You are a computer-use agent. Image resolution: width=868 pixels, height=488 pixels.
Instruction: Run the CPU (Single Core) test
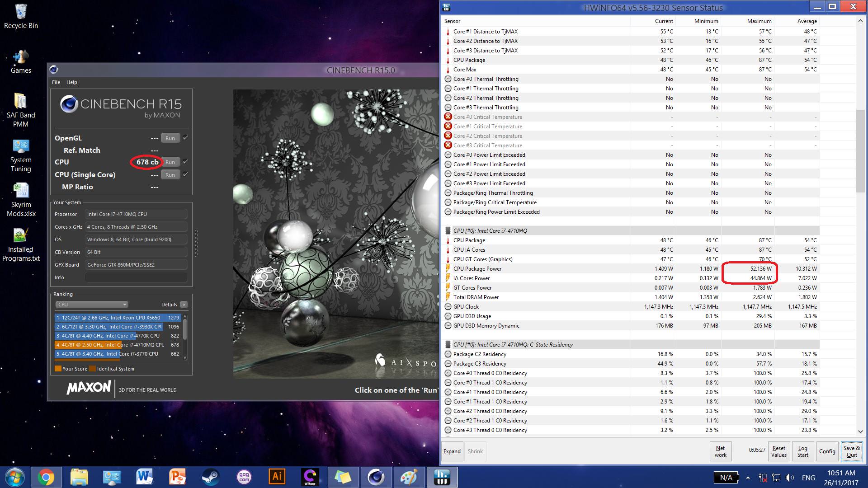coord(170,175)
